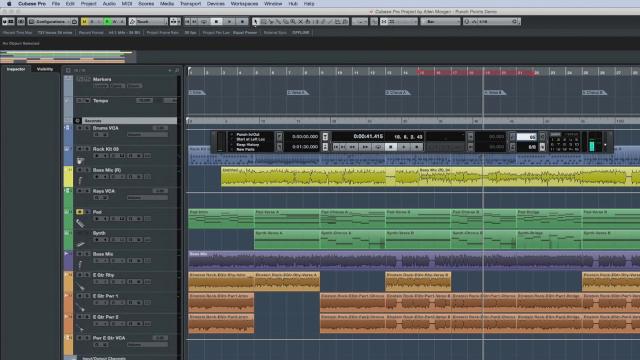
Task: Switch to the Visibility tab
Action: point(45,69)
